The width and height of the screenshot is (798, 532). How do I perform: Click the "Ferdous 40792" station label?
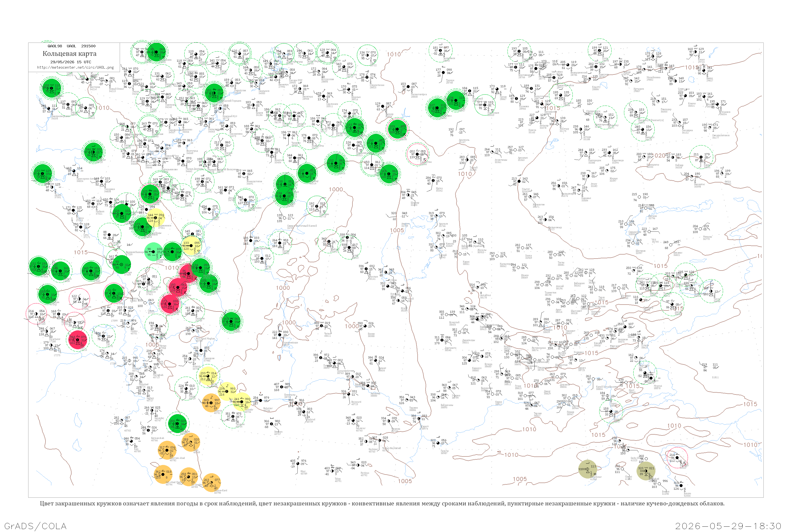[x=365, y=474]
